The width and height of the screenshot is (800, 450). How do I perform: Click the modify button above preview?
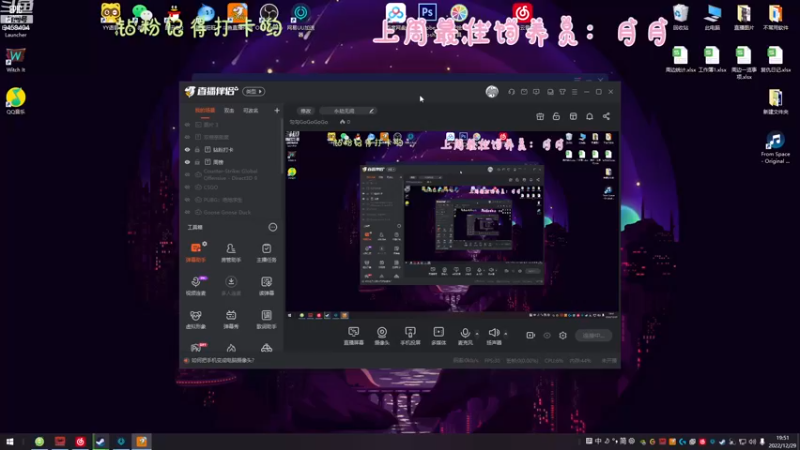click(x=306, y=111)
